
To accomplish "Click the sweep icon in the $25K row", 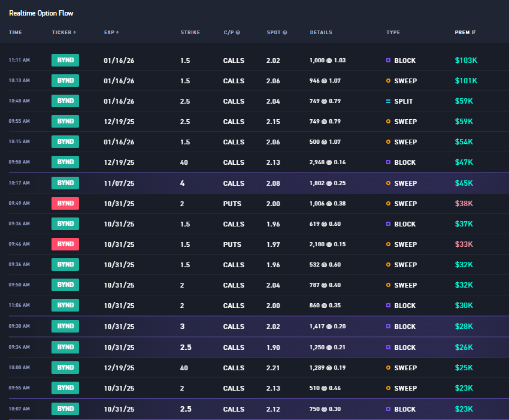I will [388, 368].
